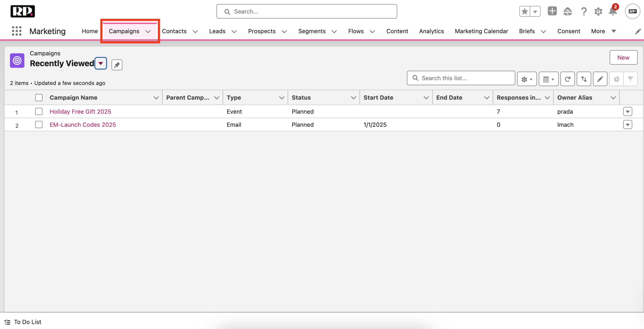Select the Holiday Free Gift 2025 row checkbox
This screenshot has width=644, height=329.
pos(39,112)
